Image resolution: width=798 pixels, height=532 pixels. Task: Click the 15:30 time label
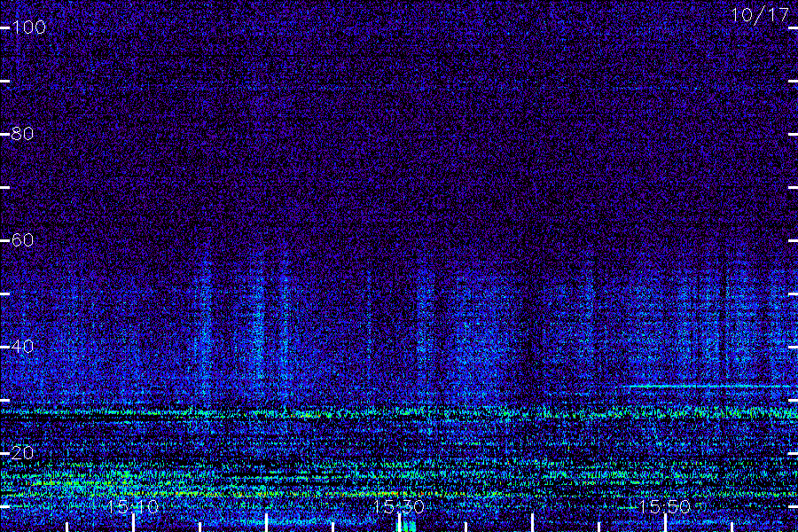click(398, 506)
